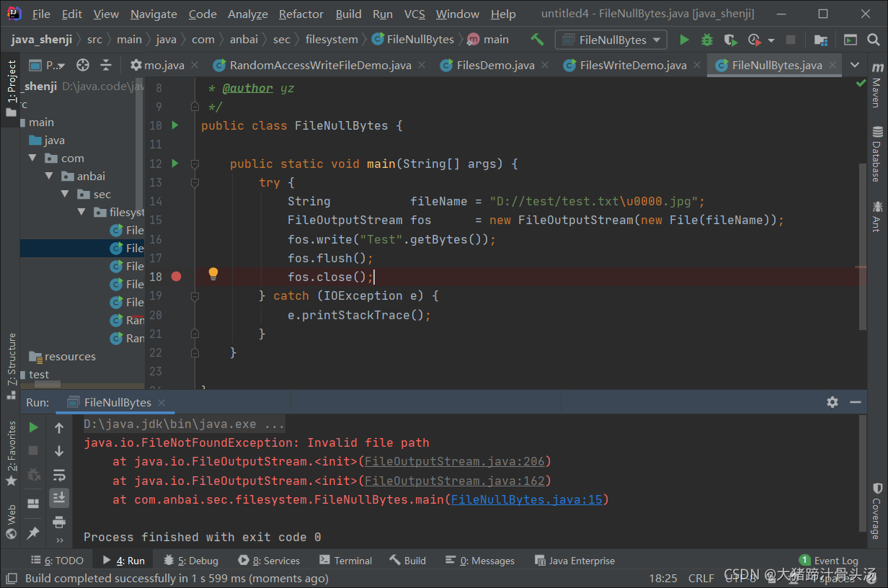Image resolution: width=888 pixels, height=588 pixels.
Task: Open the Navigate menu
Action: [x=154, y=14]
